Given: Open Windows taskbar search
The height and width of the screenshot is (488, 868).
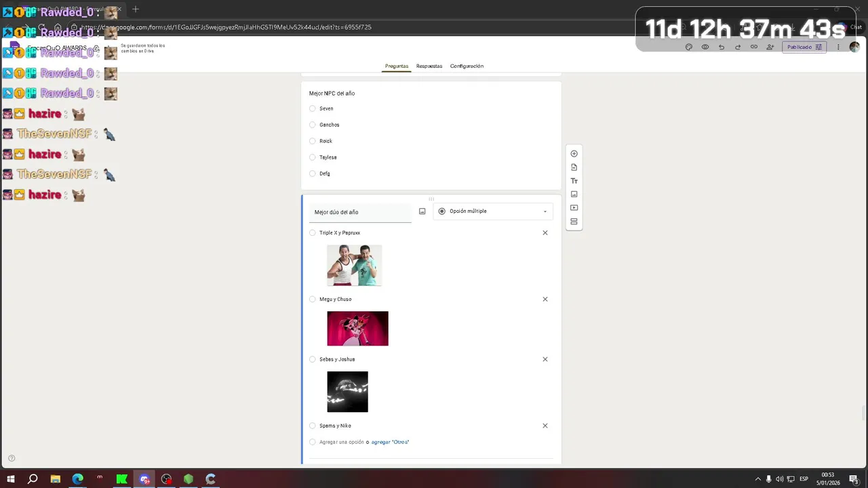Looking at the screenshot, I should 33,479.
